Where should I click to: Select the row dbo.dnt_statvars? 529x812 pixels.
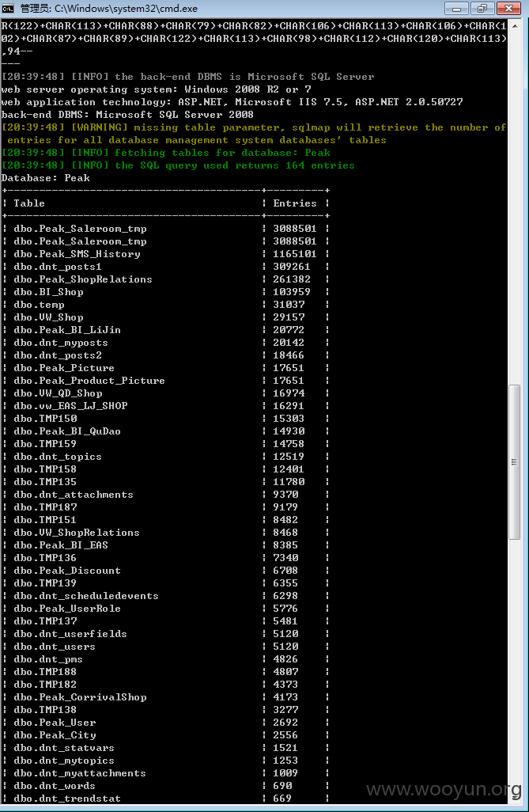165,749
